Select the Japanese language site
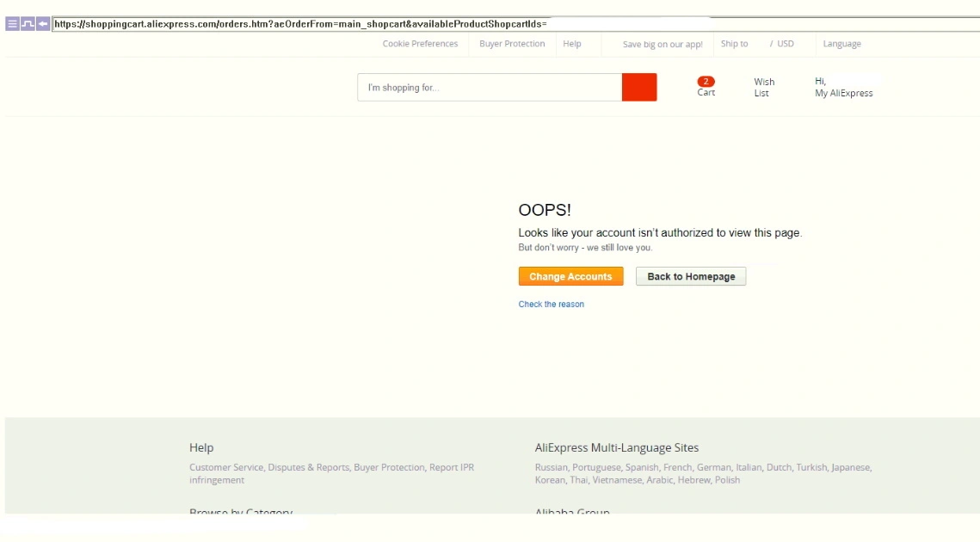The height and width of the screenshot is (542, 980). coord(850,467)
